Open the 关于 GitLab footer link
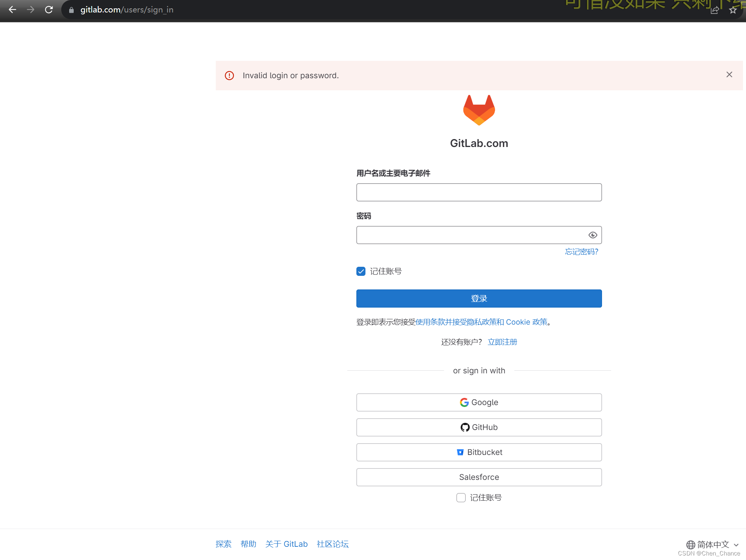The width and height of the screenshot is (746, 560). coord(286,544)
